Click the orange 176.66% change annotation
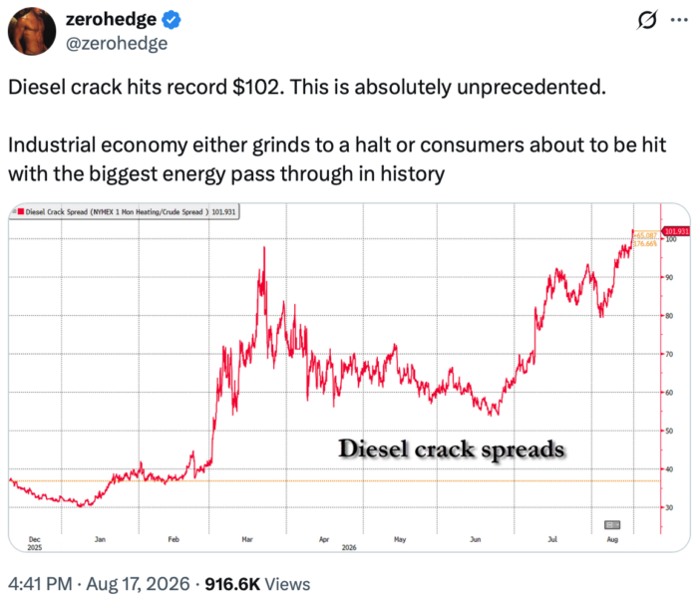This screenshot has height=598, width=700. (x=645, y=243)
